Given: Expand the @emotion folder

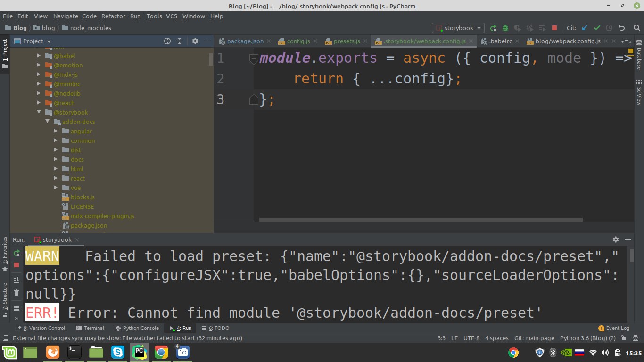Looking at the screenshot, I should (39, 65).
